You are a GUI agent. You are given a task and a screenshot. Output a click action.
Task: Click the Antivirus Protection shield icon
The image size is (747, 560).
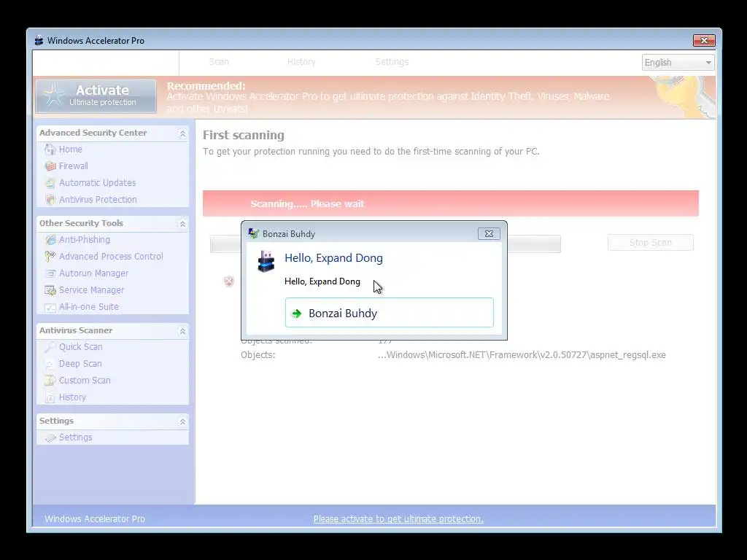(50, 200)
